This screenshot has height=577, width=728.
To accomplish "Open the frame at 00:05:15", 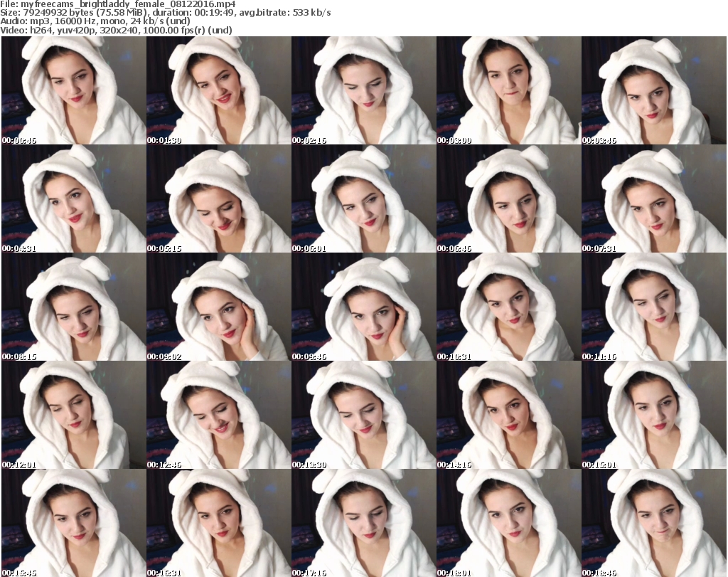I will pyautogui.click(x=219, y=198).
